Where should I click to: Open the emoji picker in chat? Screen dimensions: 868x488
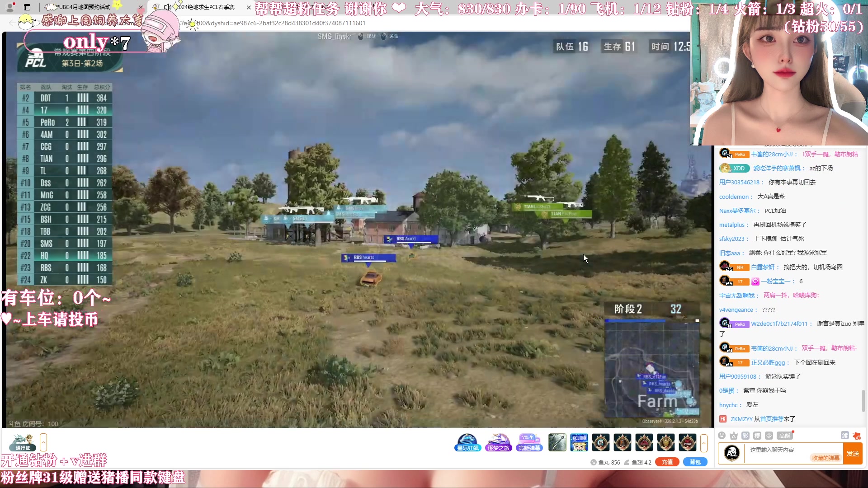pyautogui.click(x=722, y=436)
